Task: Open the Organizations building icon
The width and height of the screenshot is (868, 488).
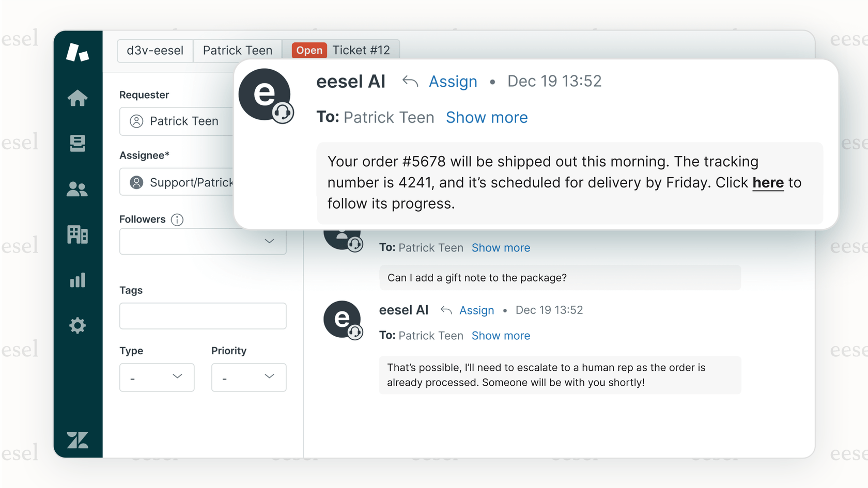Action: click(78, 234)
